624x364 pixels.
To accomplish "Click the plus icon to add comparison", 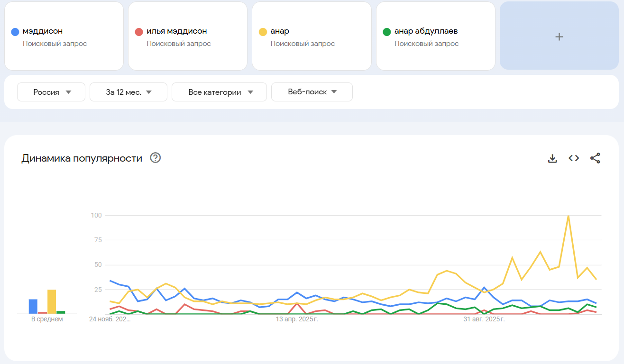I will tap(559, 36).
